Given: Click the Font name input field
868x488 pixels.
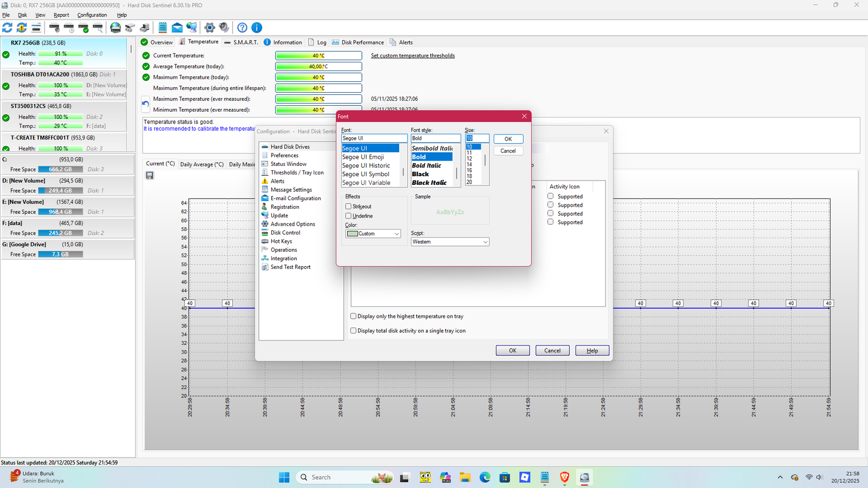Looking at the screenshot, I should click(x=374, y=138).
